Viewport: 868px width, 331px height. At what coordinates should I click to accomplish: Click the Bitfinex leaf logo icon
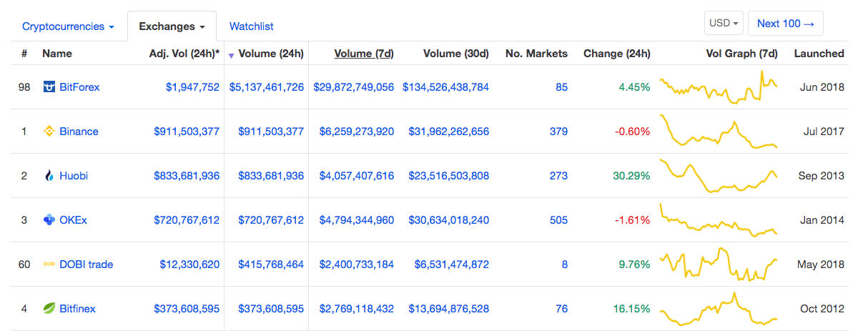point(49,309)
